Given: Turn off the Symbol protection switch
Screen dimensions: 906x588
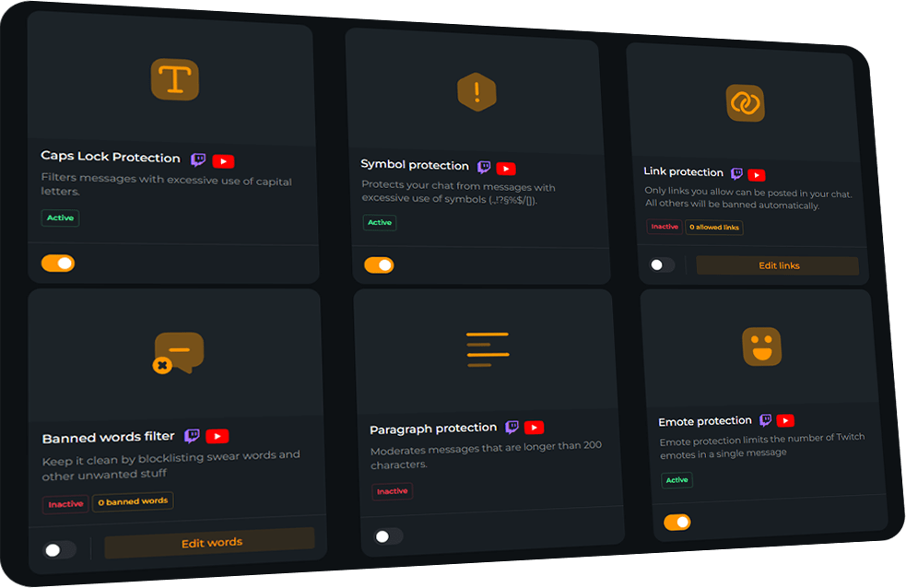Looking at the screenshot, I should point(379,265).
